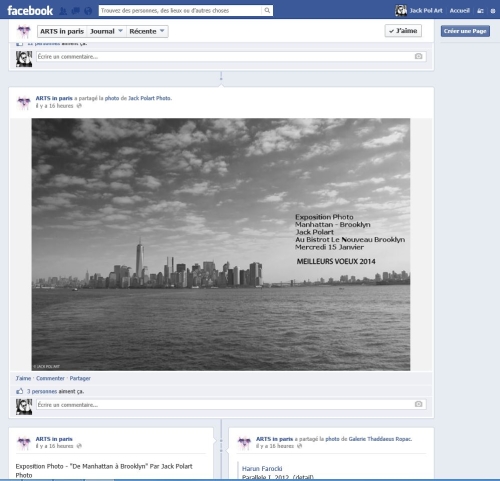Click Commenter under the Manhattan photo
Viewport: 500px width, 481px height.
point(50,378)
